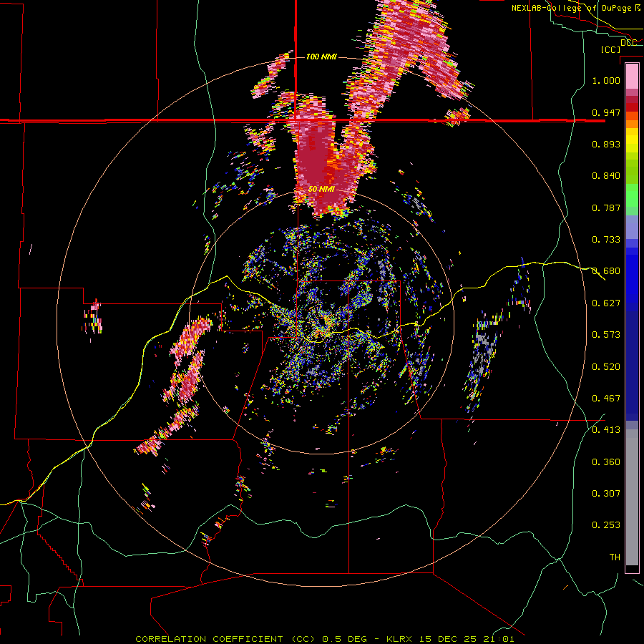Click the 0.520 color scale value
This screenshot has width=644, height=644.
(606, 367)
